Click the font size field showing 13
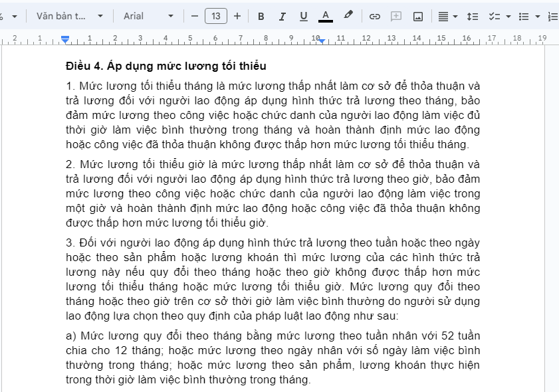This screenshot has width=559, height=392. (216, 16)
